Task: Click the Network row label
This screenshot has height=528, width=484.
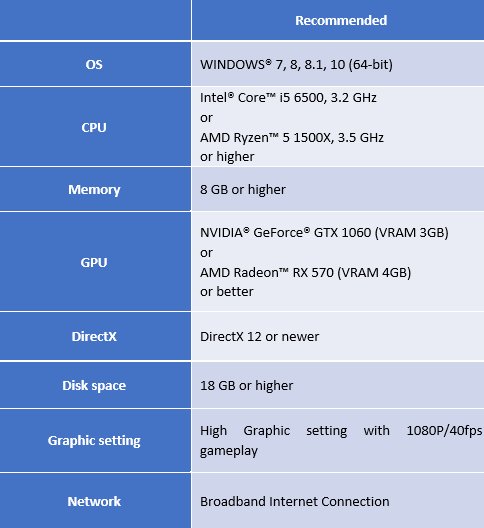Action: (x=94, y=501)
